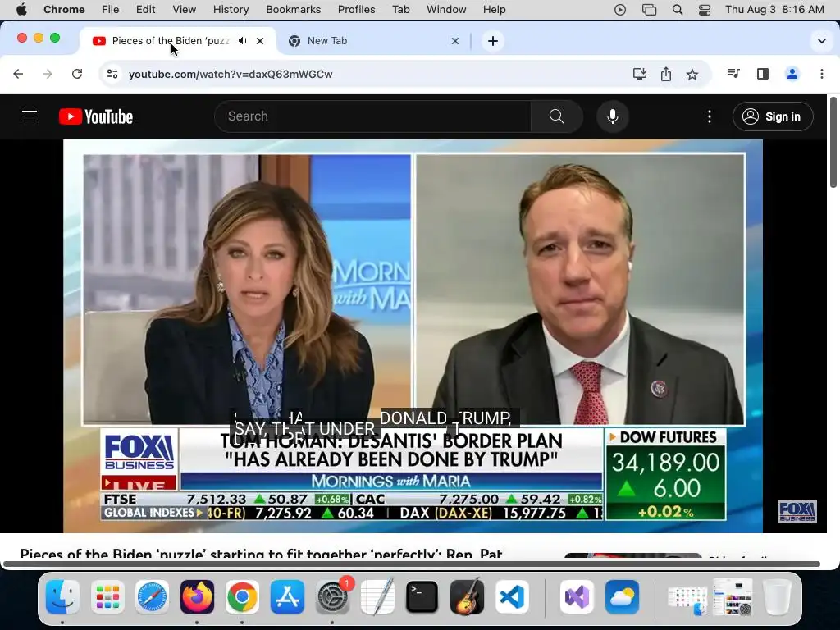Open Chrome profile avatar menu
This screenshot has height=630, width=840.
coord(792,74)
